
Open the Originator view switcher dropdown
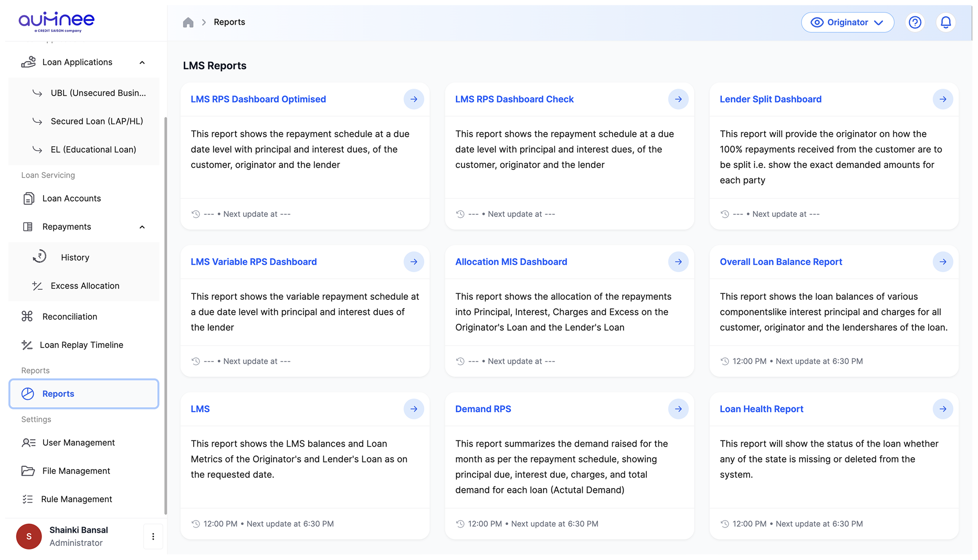pos(847,22)
